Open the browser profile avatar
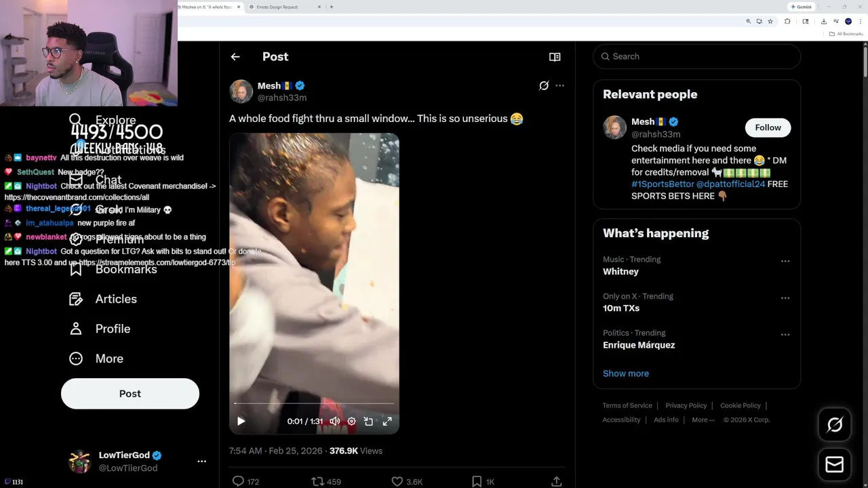 pyautogui.click(x=848, y=22)
